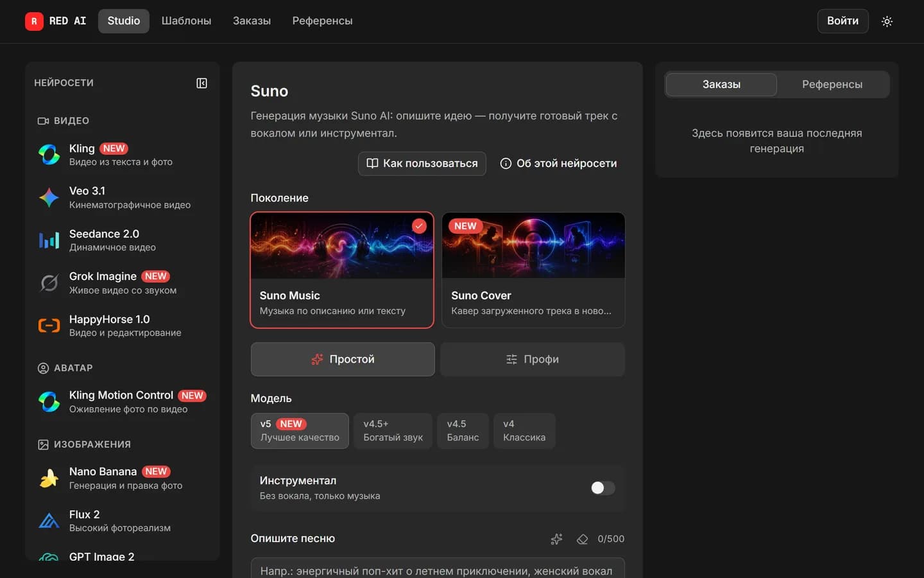
Task: Open Flux 2 Высокий фотореализм entry
Action: [123, 521]
